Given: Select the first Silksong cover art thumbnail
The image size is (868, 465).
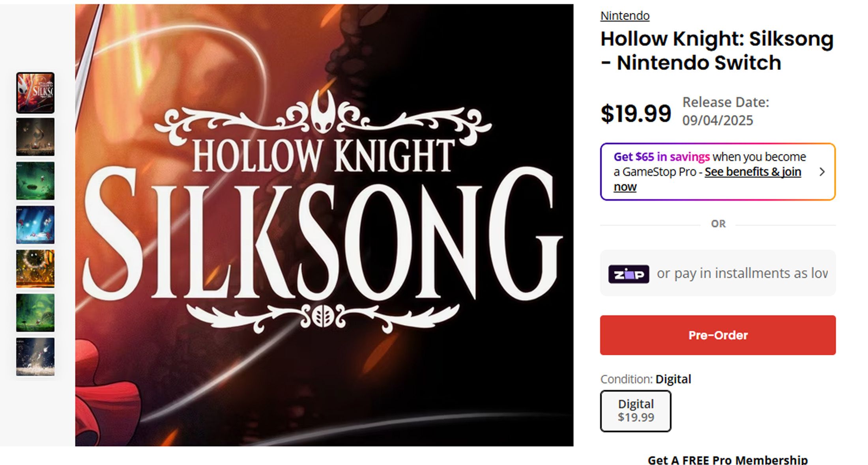Looking at the screenshot, I should point(35,93).
